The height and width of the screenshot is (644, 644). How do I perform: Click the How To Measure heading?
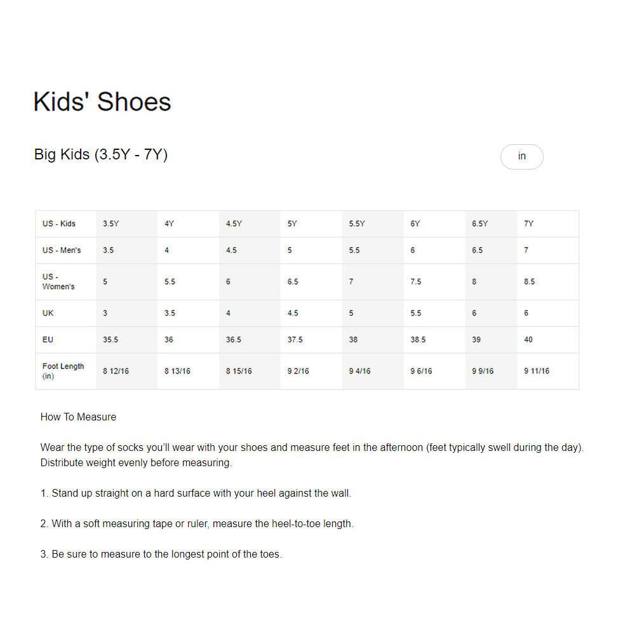pyautogui.click(x=78, y=417)
